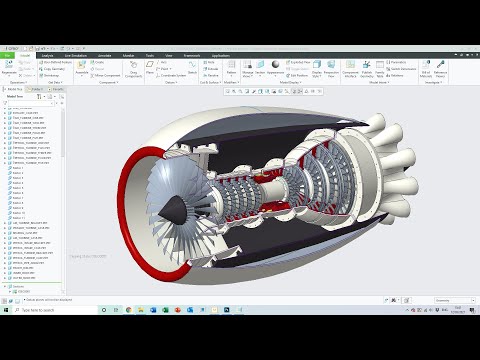This screenshot has width=480, height=360.
Task: Expand the Sections node in model tree
Action: tap(5, 287)
